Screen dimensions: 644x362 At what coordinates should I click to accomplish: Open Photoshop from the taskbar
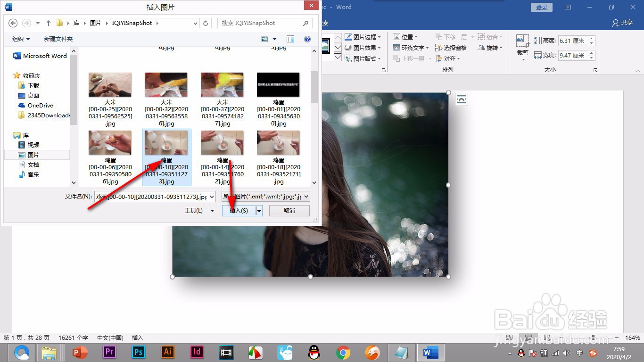pos(139,352)
